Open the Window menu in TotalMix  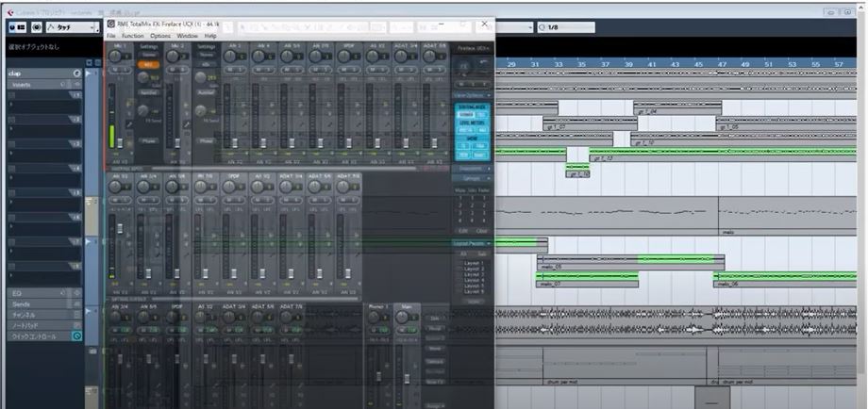click(187, 36)
